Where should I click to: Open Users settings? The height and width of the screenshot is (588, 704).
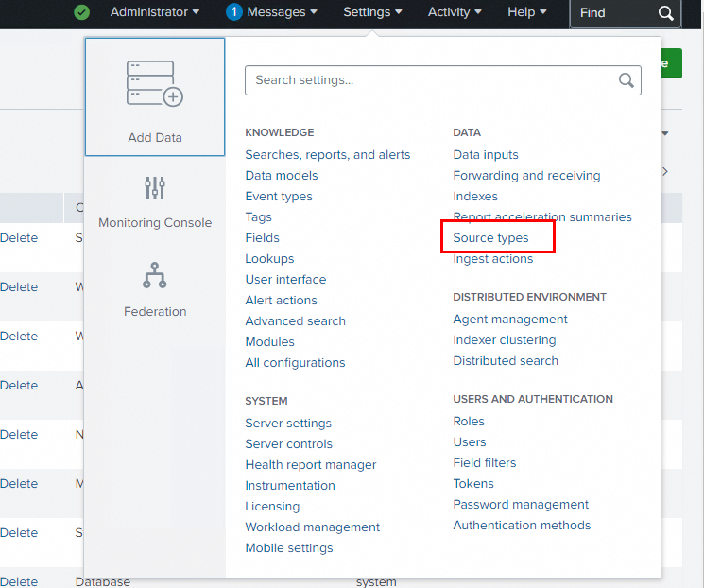click(x=470, y=442)
